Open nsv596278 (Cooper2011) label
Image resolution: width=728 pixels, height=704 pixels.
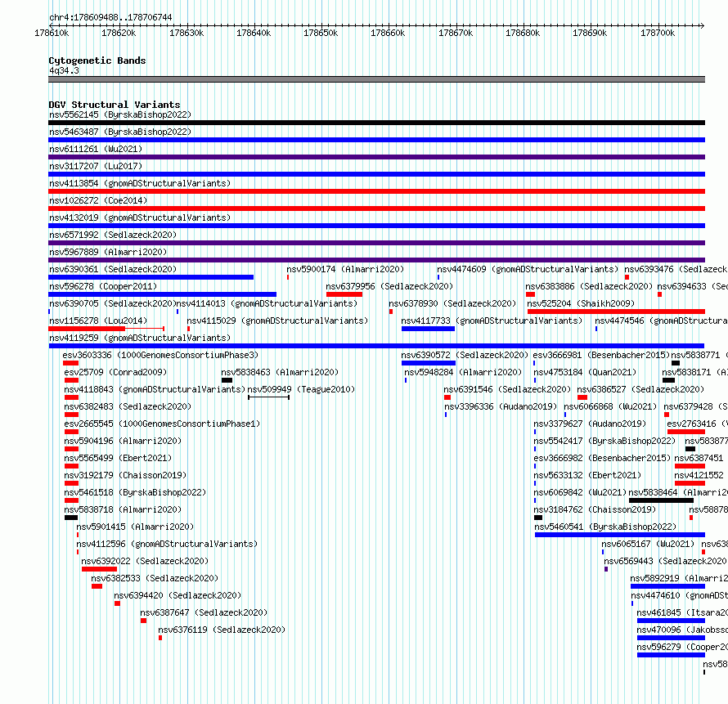[x=103, y=286]
